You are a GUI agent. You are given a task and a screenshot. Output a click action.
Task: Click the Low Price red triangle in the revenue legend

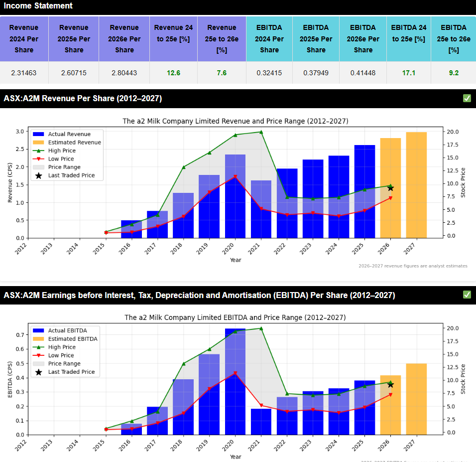click(x=38, y=159)
